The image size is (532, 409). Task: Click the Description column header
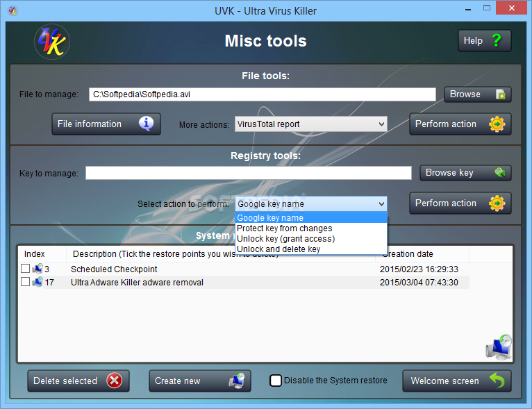click(221, 254)
